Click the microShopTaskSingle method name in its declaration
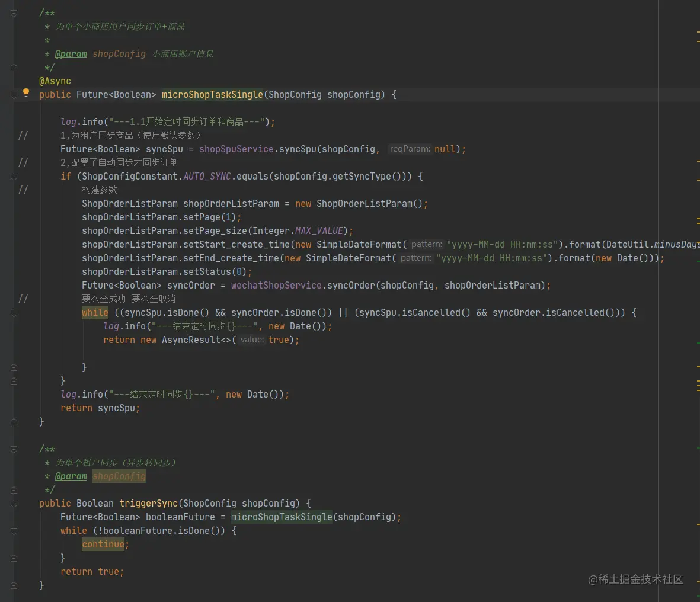Image resolution: width=700 pixels, height=602 pixels. [x=212, y=95]
